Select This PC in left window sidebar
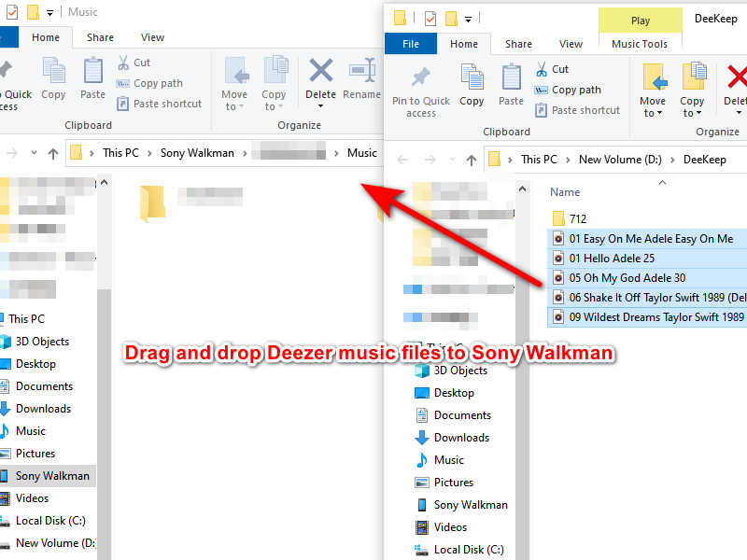This screenshot has width=747, height=560. pos(26,319)
